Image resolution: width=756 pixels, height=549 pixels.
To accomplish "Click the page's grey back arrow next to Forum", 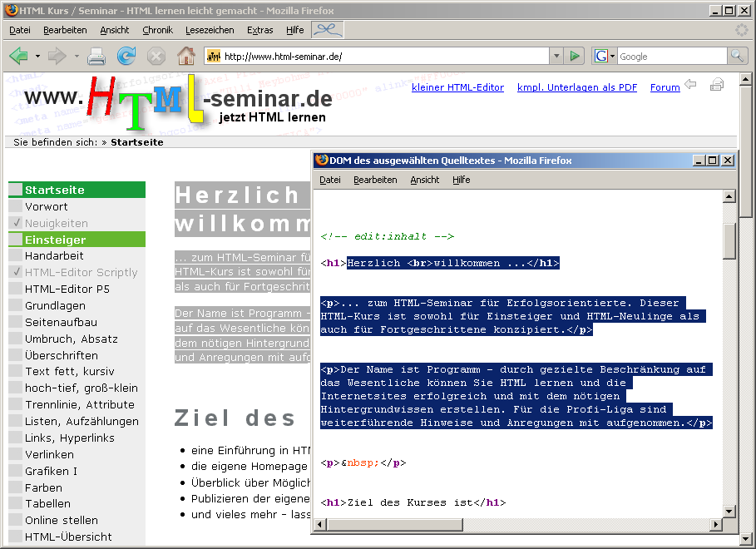I will (690, 84).
